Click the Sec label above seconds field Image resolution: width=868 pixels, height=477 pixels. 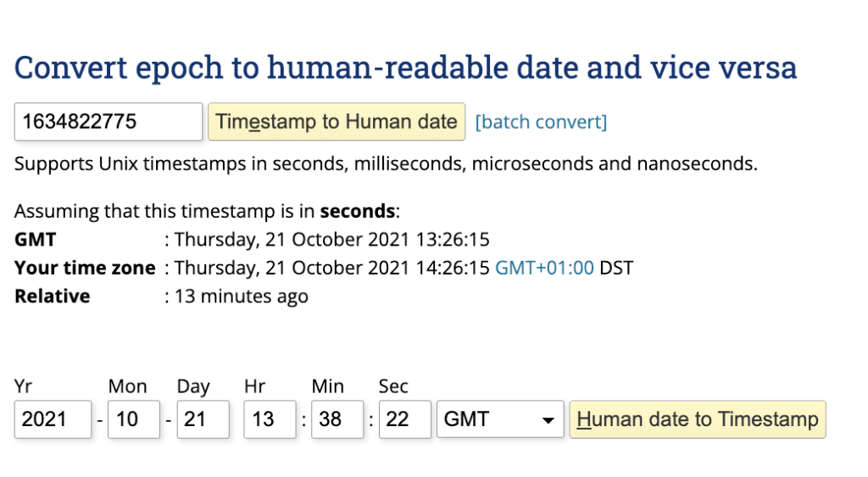pyautogui.click(x=393, y=387)
